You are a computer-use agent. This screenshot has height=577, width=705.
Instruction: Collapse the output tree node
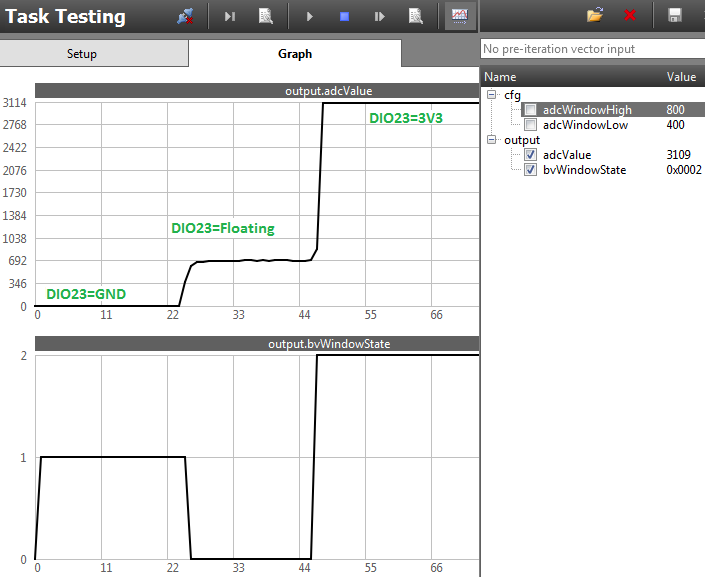pyautogui.click(x=493, y=140)
